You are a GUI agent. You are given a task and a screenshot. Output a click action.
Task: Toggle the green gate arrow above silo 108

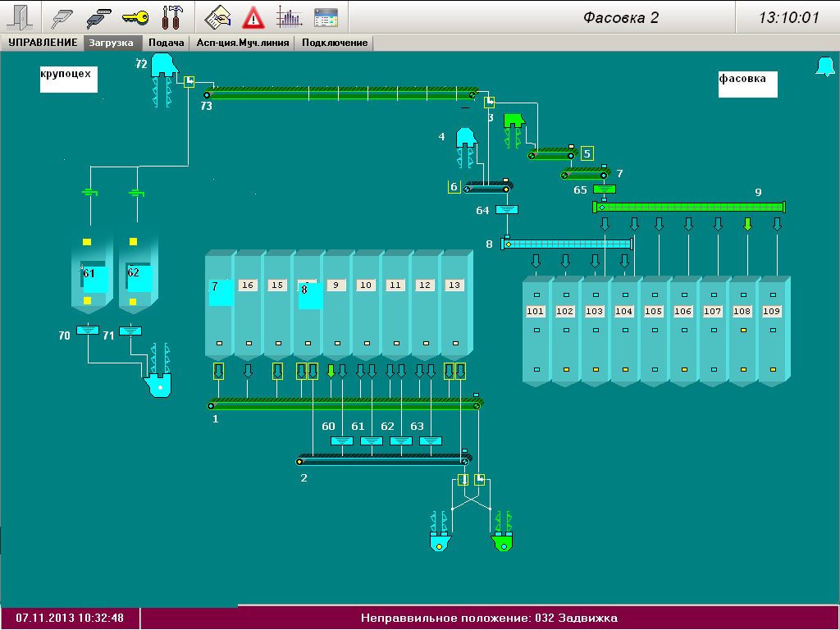[747, 225]
